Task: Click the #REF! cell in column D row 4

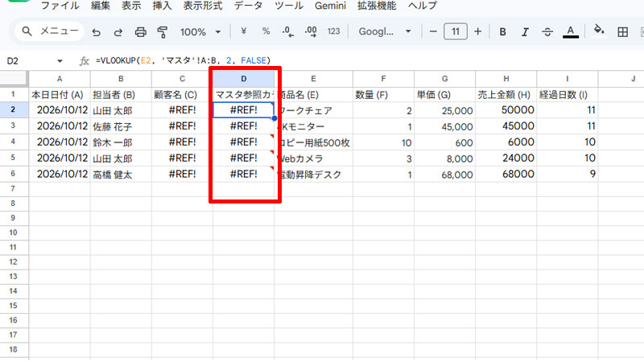Action: tap(244, 142)
